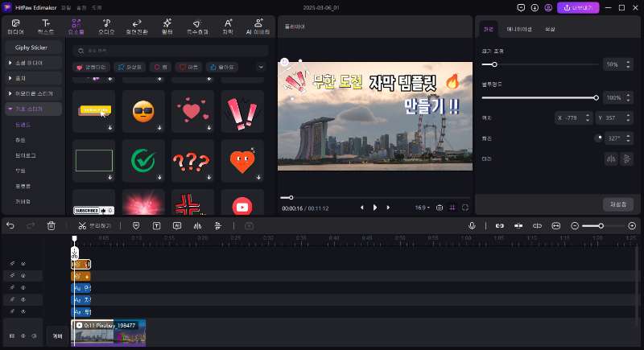Click the opacity slider handle
This screenshot has height=350, width=644.
[x=596, y=97]
